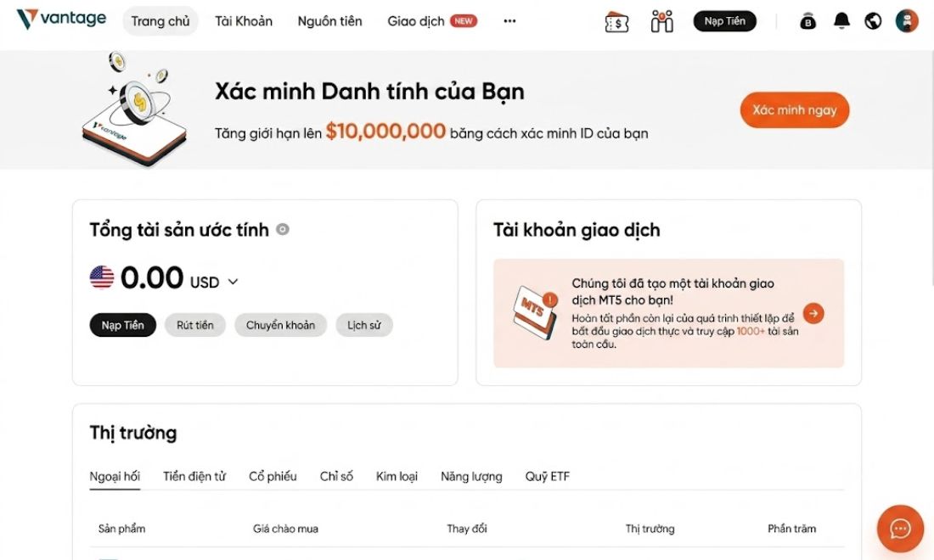Open the dollar voucher coupon icon
This screenshot has height=560, width=934.
click(616, 22)
